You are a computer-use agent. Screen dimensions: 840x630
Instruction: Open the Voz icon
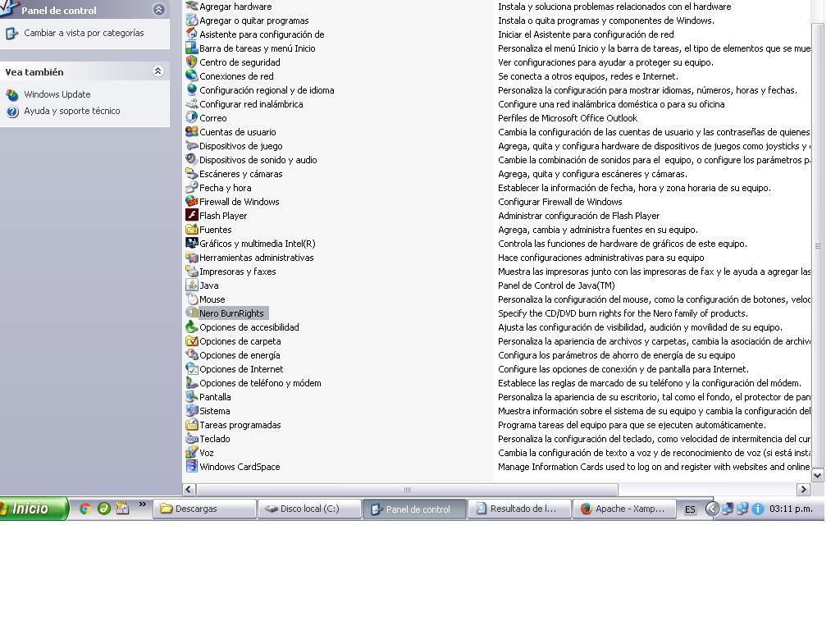coord(192,452)
